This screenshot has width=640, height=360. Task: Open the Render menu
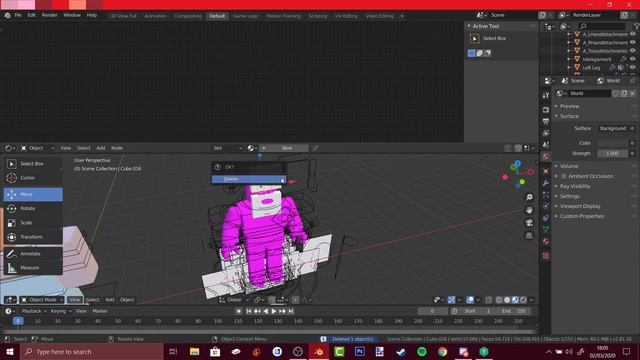(49, 15)
